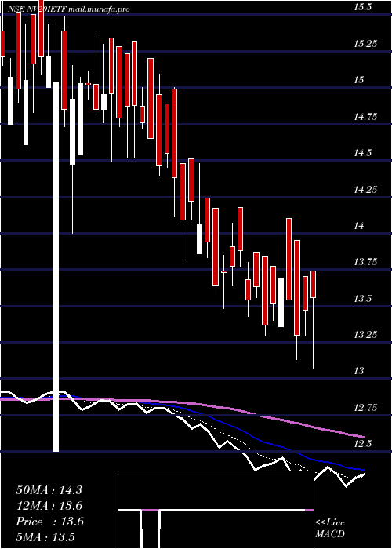Viewport: 392px width, 549px height.
Task: Click the 13.5 price axis label
Action: pyautogui.click(x=362, y=299)
